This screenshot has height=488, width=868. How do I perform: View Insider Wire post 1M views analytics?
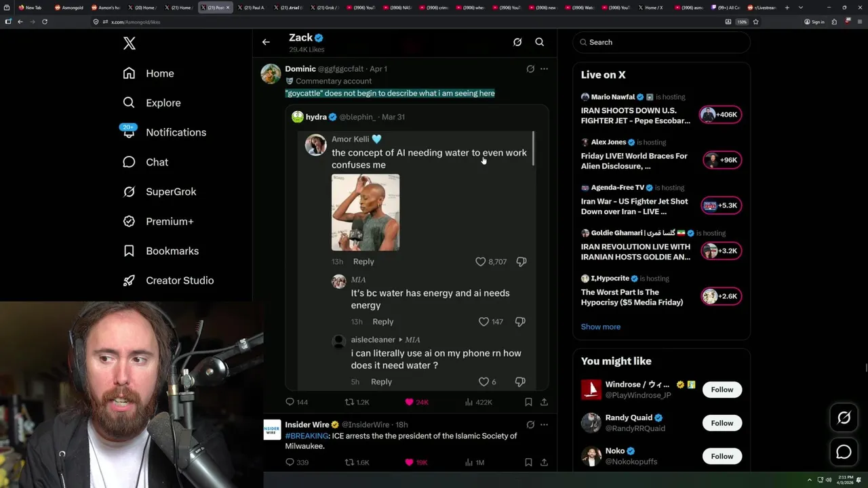(x=475, y=462)
